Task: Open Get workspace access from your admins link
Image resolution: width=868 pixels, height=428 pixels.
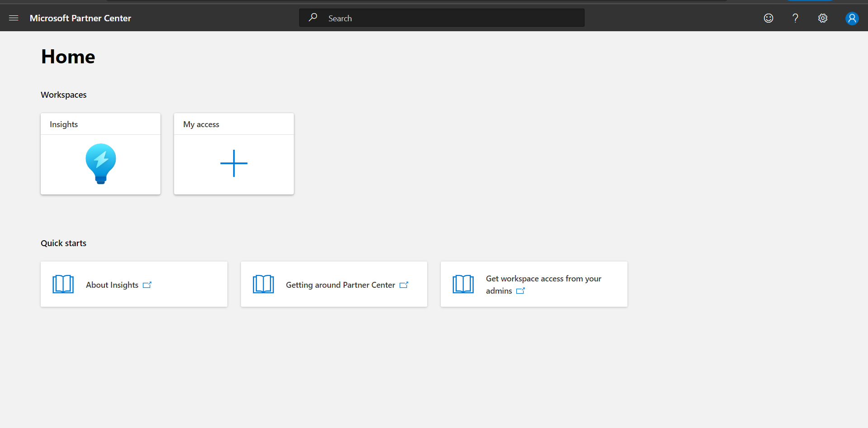Action: (543, 285)
